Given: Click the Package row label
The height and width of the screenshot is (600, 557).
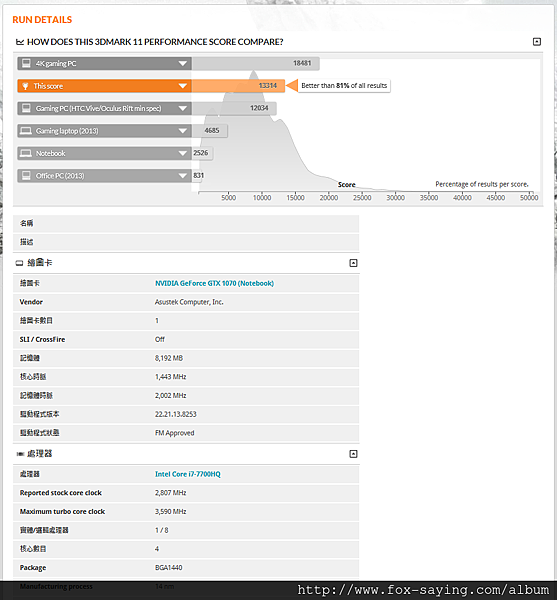Looking at the screenshot, I should (33, 567).
